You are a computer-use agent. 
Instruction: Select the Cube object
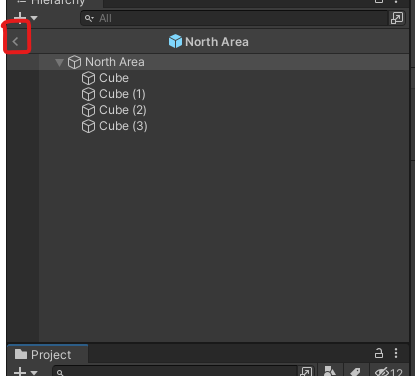114,78
